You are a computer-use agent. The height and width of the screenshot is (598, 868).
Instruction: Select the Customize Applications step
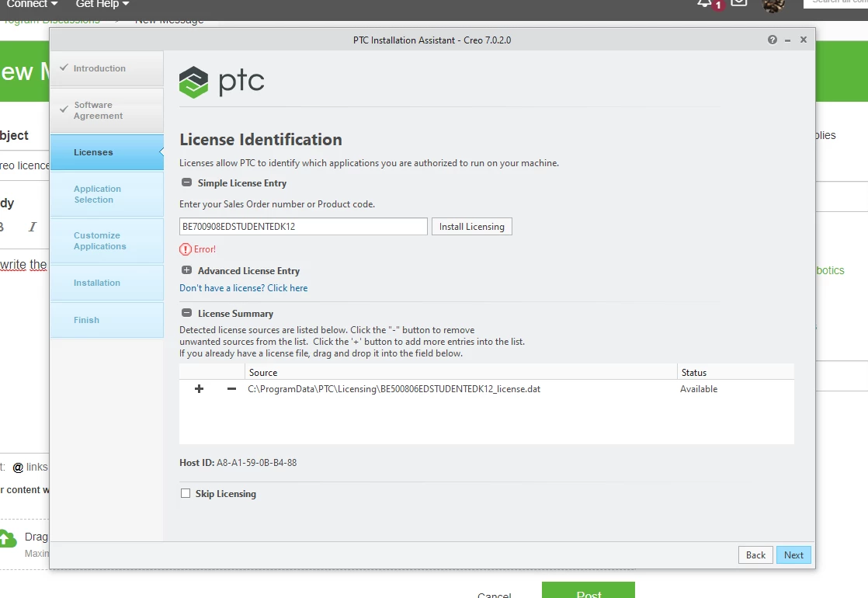[x=107, y=241]
